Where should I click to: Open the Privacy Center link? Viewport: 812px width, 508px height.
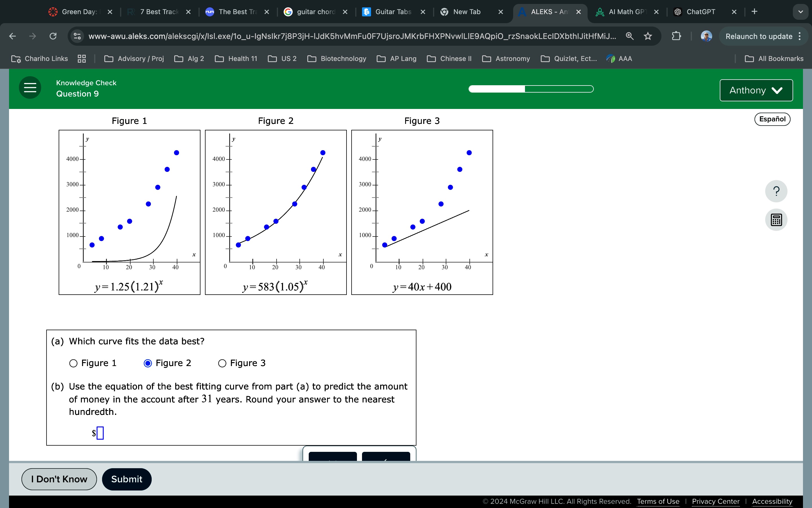point(716,501)
